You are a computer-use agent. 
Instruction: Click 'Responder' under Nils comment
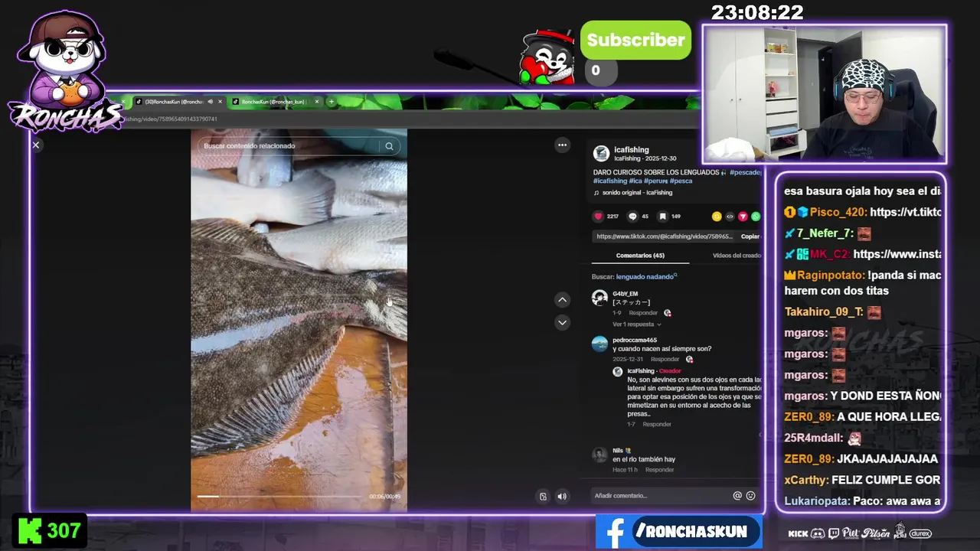[659, 470]
